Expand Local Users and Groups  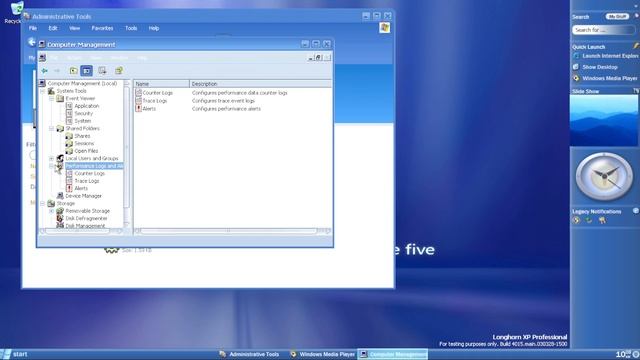click(x=51, y=158)
